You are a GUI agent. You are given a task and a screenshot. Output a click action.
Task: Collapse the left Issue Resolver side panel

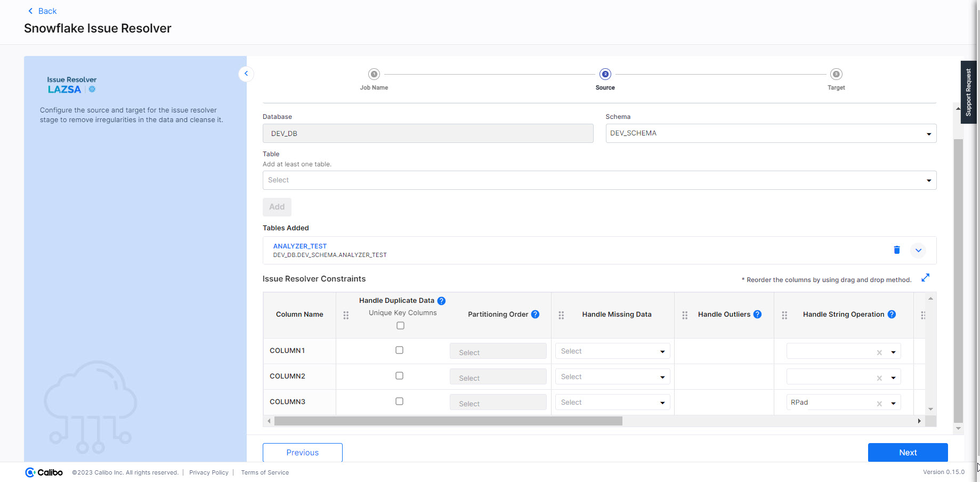coord(246,74)
